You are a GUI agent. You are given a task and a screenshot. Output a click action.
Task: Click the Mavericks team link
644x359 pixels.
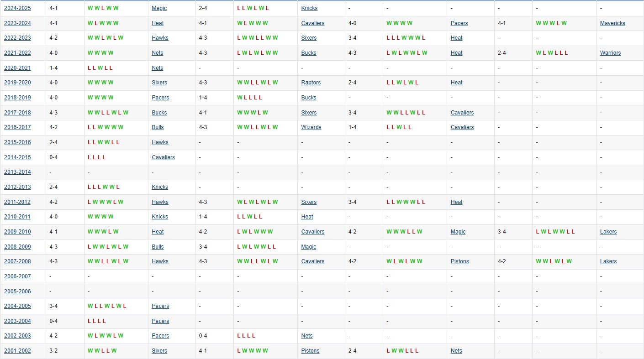pyautogui.click(x=612, y=23)
